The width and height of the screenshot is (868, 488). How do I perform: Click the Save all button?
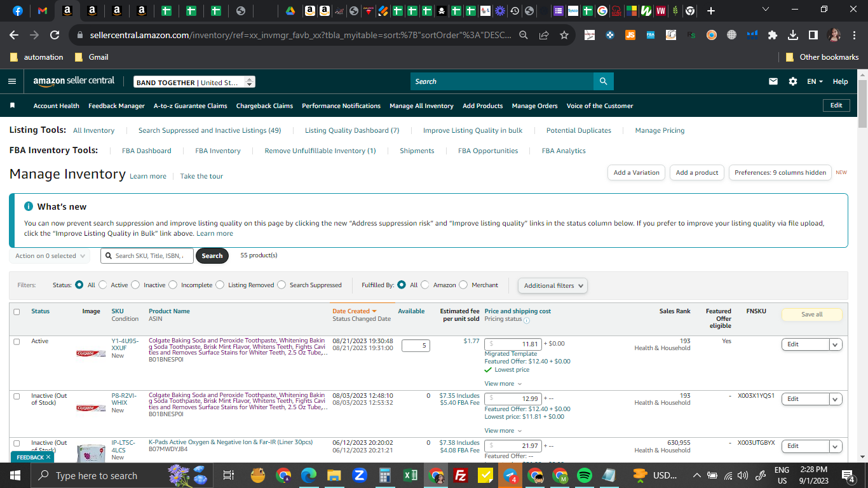[811, 315]
